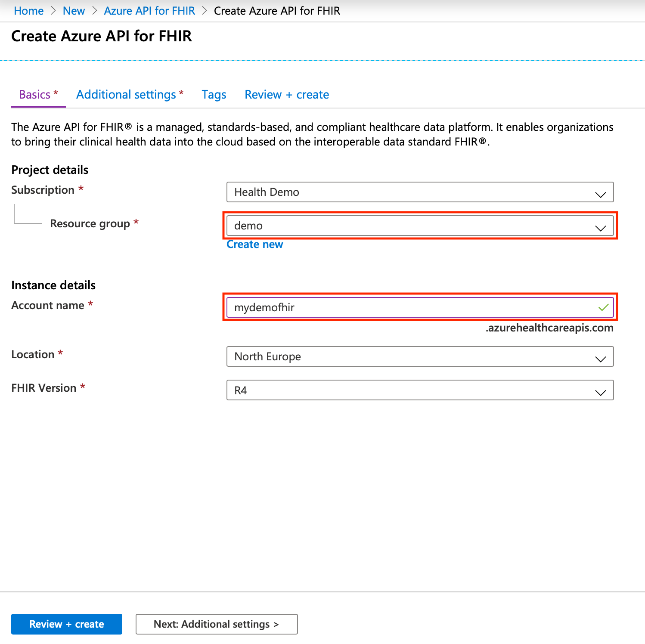Select the Review + create tab

(x=286, y=94)
